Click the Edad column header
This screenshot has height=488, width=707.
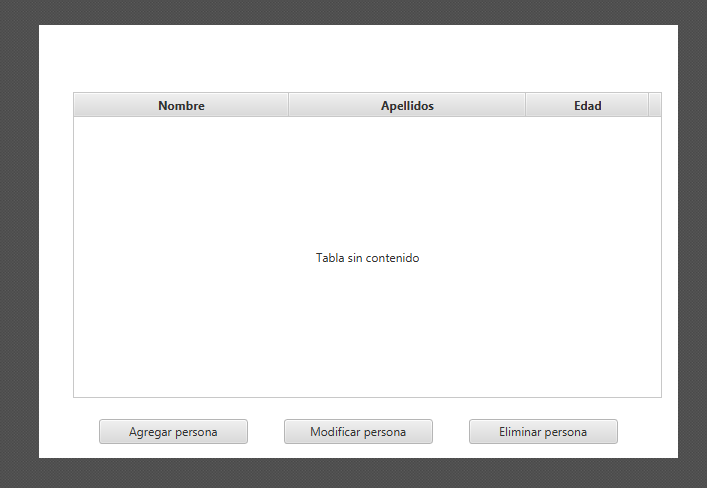click(x=587, y=105)
